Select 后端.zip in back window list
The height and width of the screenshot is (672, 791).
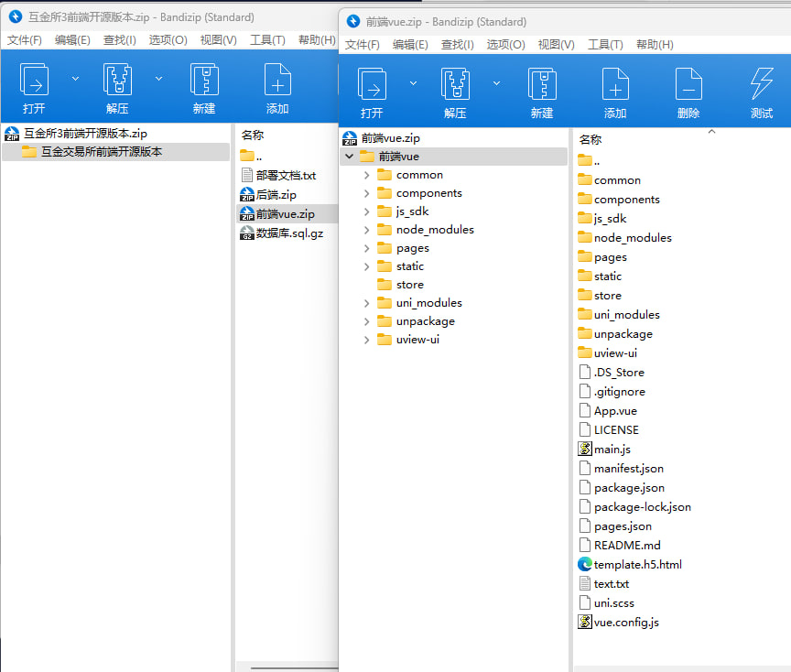(x=268, y=194)
